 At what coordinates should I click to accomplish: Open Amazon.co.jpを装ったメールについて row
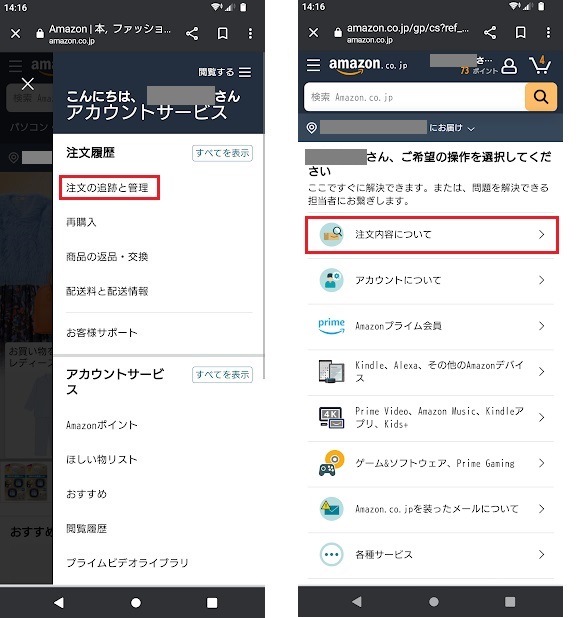tap(430, 509)
